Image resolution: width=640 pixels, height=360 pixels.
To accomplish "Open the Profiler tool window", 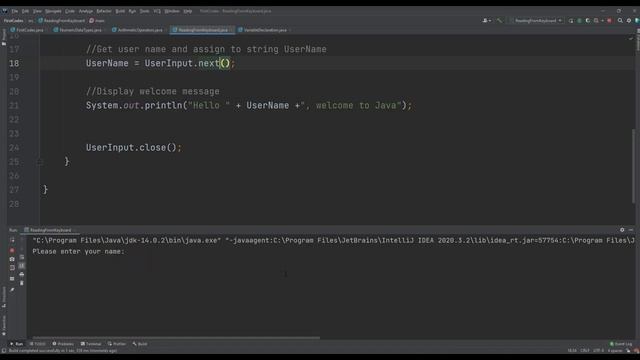I will pyautogui.click(x=117, y=344).
